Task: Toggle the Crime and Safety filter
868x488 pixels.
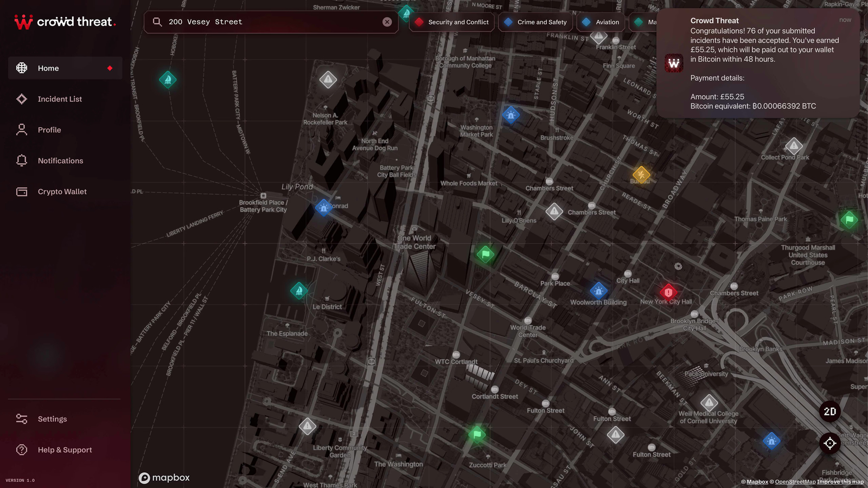Action: click(535, 22)
